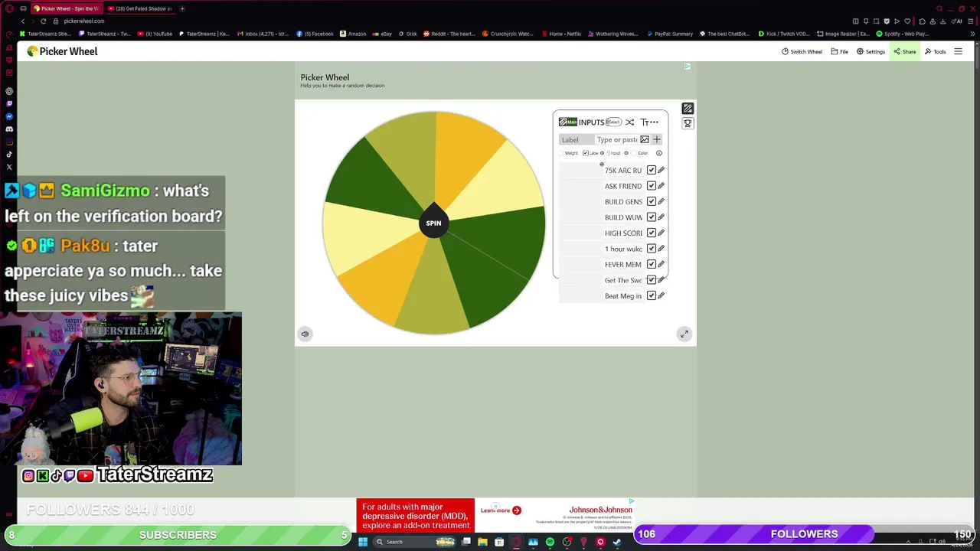Open the Home - Netflix bookmark
The width and height of the screenshot is (980, 551).
(561, 34)
